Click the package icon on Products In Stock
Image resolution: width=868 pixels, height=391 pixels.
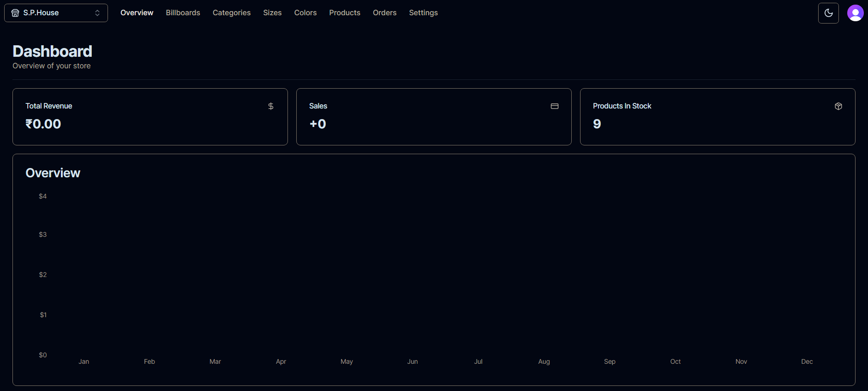point(838,106)
